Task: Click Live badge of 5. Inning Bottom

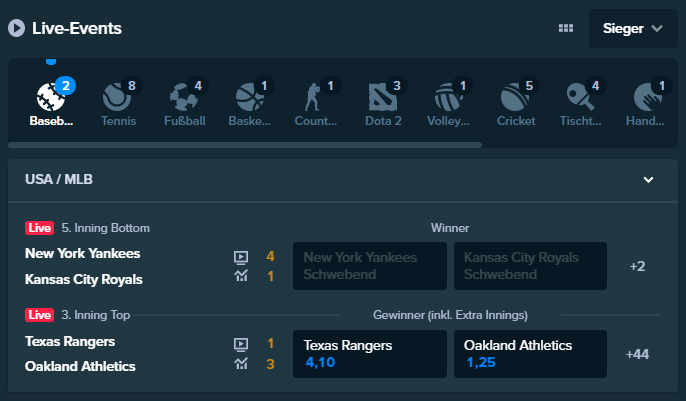Action: coord(39,228)
